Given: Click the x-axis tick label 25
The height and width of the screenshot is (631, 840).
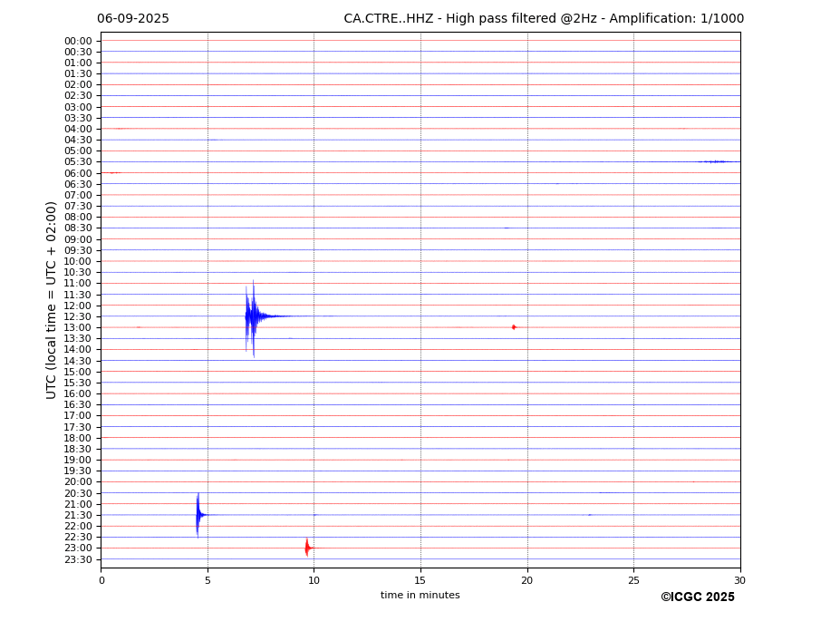Looking at the screenshot, I should [x=633, y=580].
